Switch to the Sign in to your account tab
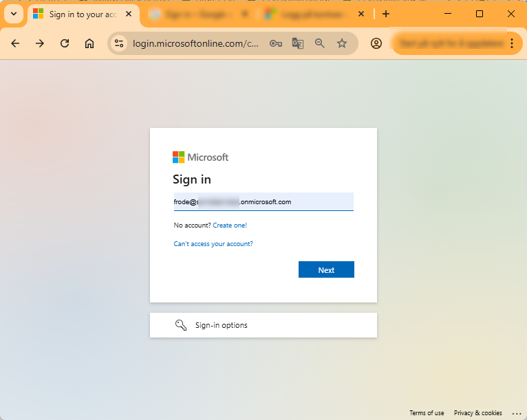Viewport: 527px width, 420px height. (83, 14)
